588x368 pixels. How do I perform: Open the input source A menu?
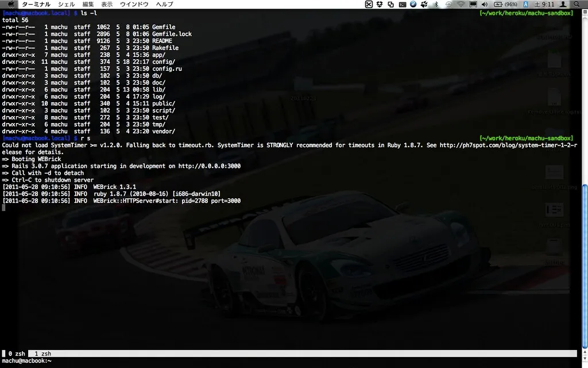coord(526,4)
